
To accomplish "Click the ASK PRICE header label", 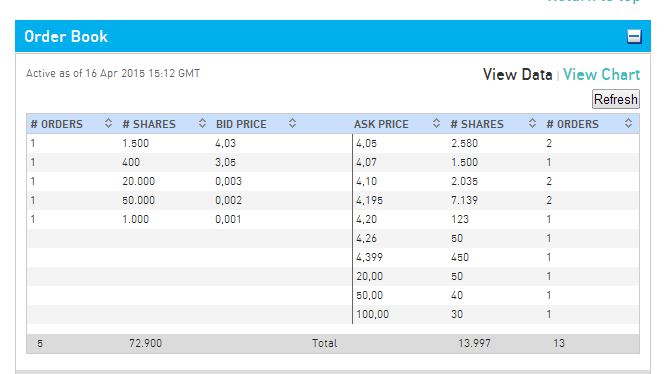I will 381,124.
